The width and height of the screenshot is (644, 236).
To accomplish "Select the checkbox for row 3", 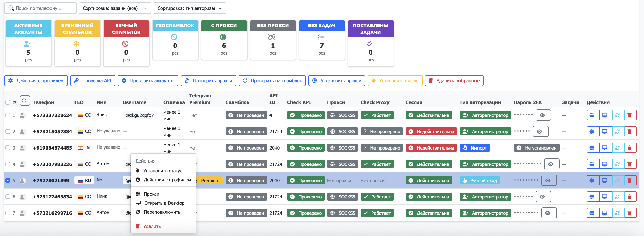I will (8, 148).
